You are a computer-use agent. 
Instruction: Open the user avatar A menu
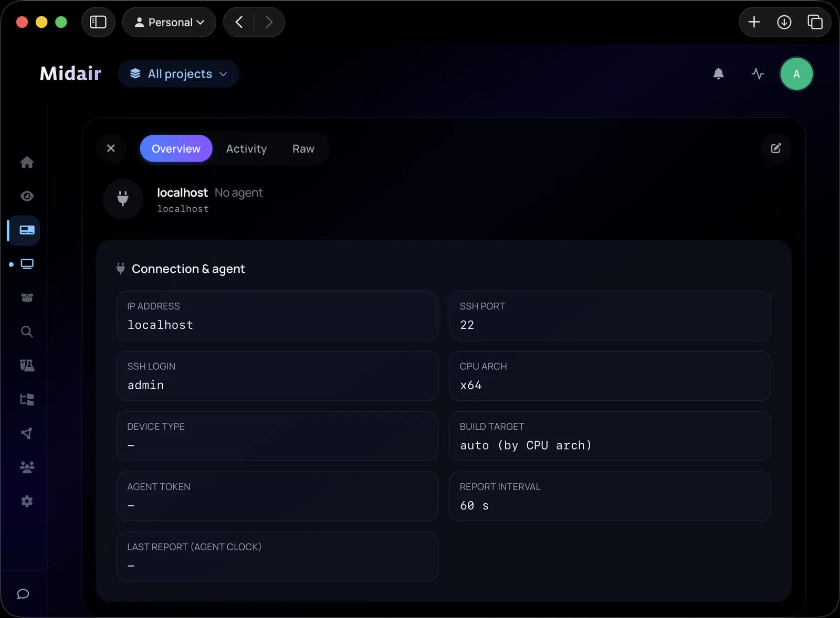[796, 74]
